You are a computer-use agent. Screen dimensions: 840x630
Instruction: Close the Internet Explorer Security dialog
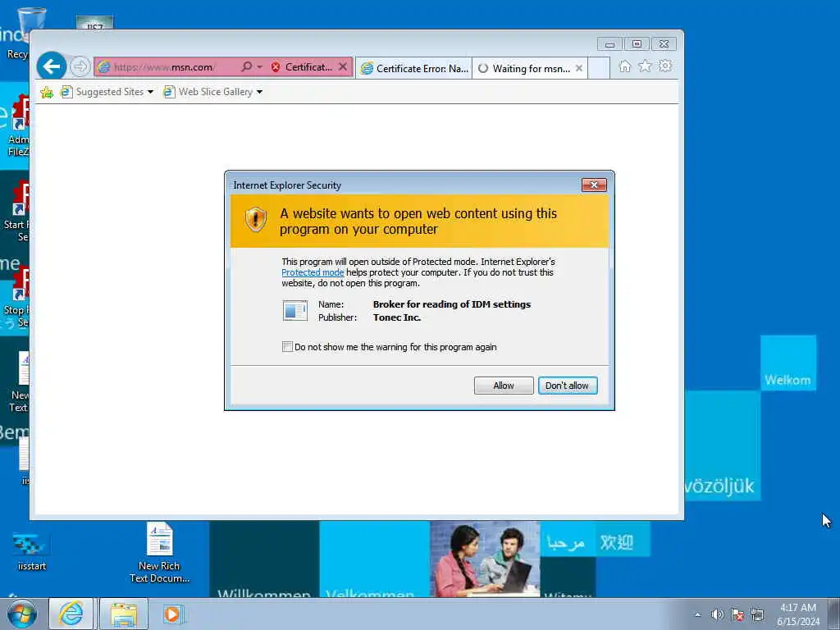coord(594,185)
